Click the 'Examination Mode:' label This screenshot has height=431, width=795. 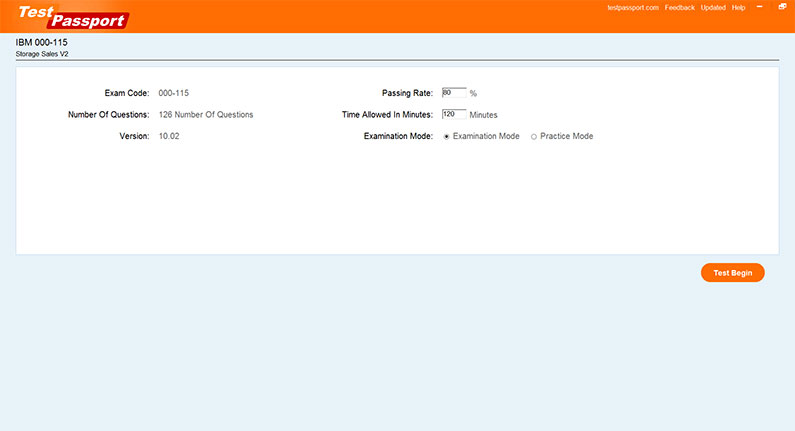[x=398, y=136]
